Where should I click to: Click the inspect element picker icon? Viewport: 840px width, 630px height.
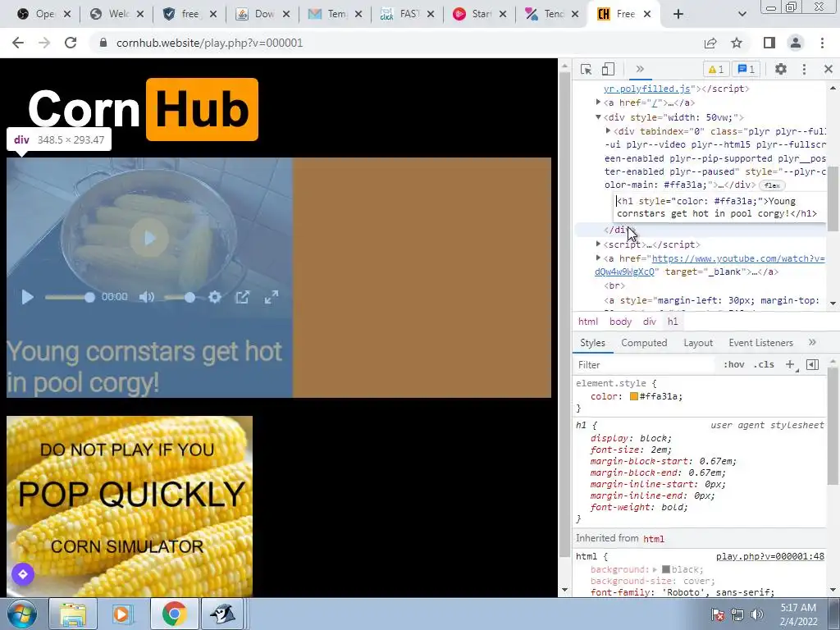(x=586, y=69)
